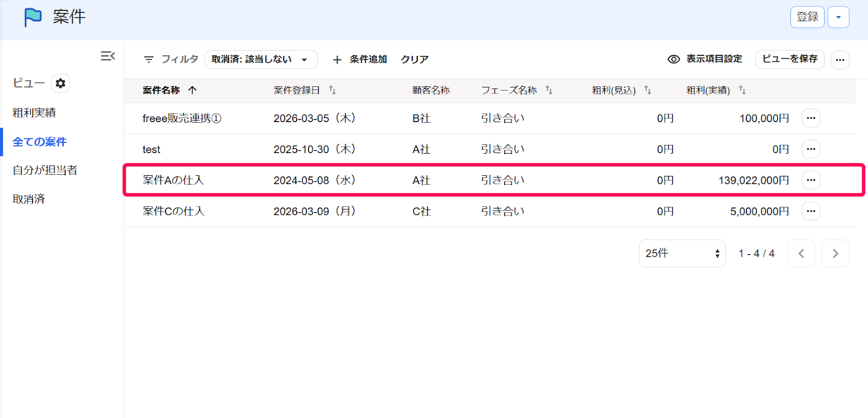Open dropdown arrow next to 登録
The height and width of the screenshot is (418, 868).
(x=838, y=17)
